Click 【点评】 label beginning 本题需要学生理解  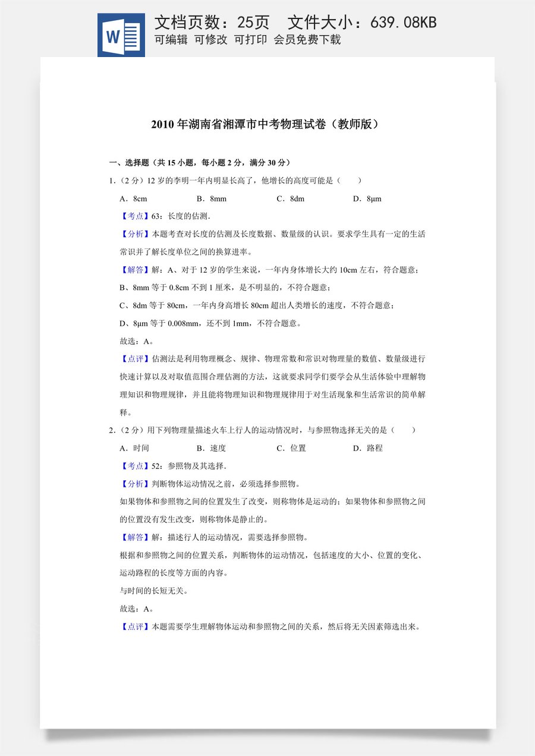(x=136, y=626)
